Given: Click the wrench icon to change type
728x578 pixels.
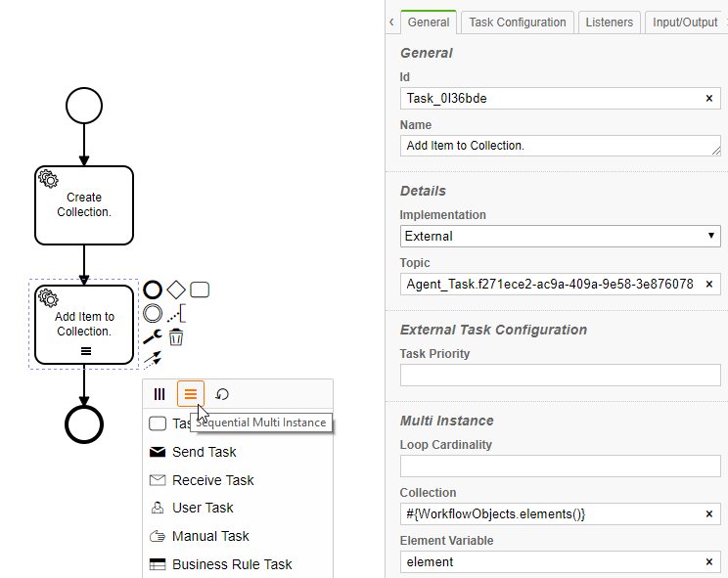Looking at the screenshot, I should (153, 337).
